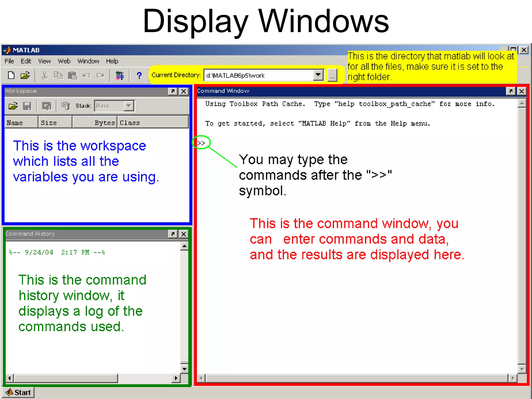Undock the Command History panel
The height and width of the screenshot is (399, 532).
coord(173,234)
